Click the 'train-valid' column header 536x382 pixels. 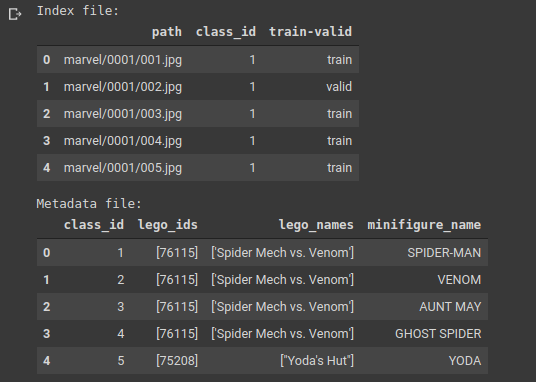(310, 31)
